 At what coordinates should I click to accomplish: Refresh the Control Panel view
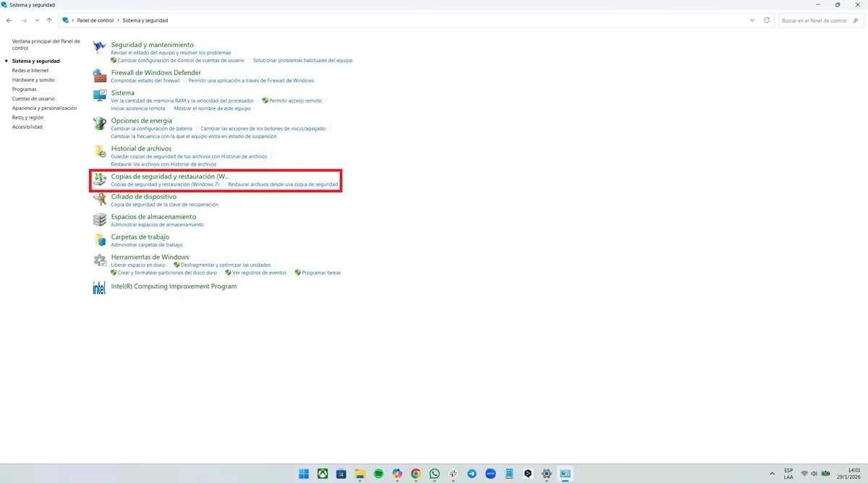pyautogui.click(x=767, y=20)
